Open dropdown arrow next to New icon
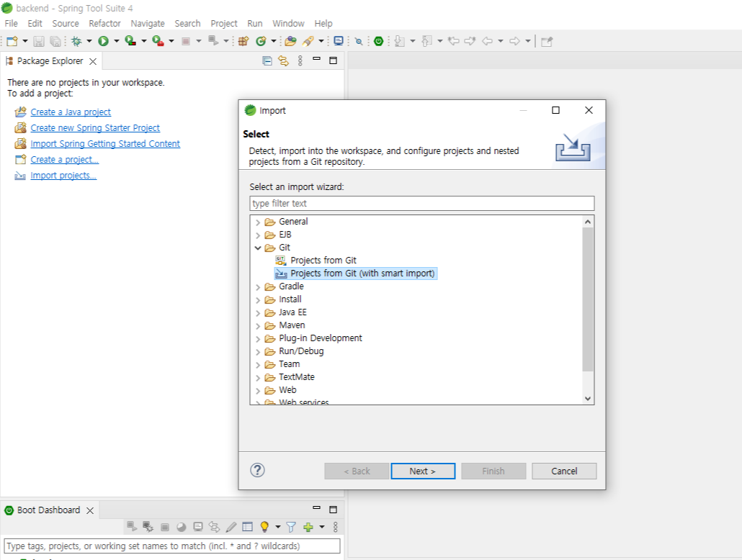742x560 pixels. click(25, 41)
